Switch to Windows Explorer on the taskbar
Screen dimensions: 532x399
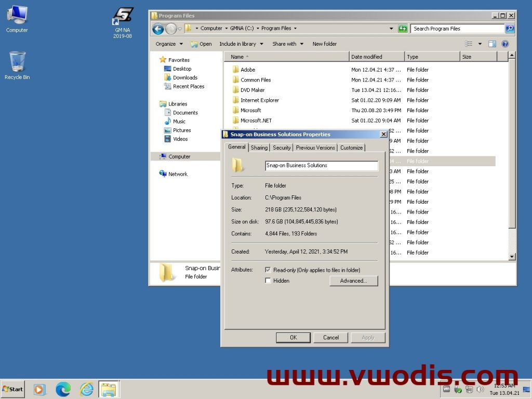[x=109, y=389]
